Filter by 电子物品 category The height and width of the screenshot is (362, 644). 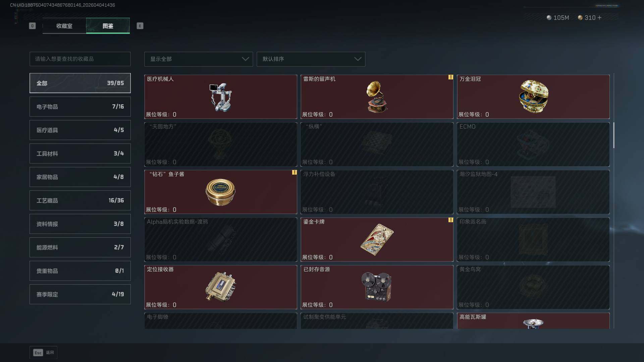(x=80, y=107)
